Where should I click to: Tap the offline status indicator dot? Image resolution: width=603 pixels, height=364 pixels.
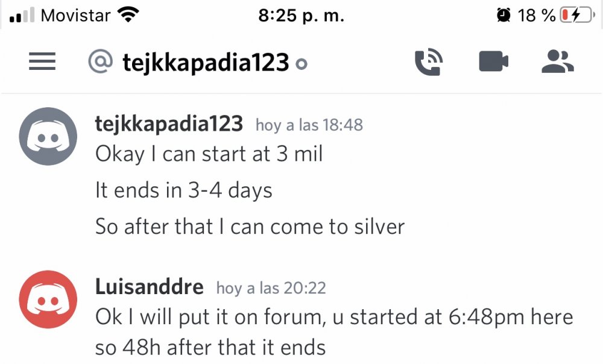[302, 64]
